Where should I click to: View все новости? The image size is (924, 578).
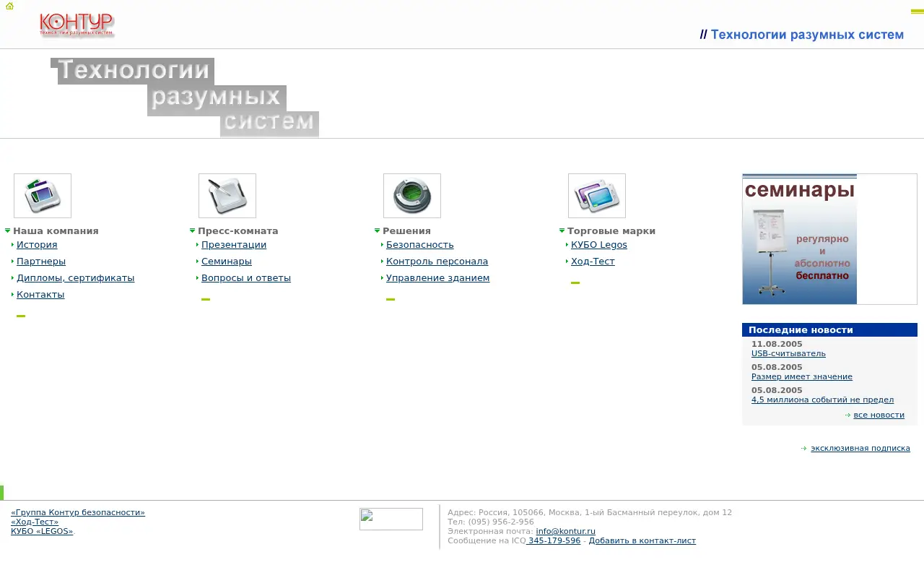[x=879, y=415]
